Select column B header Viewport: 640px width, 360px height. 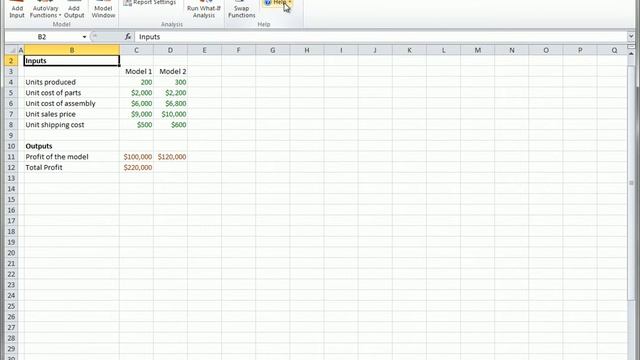(x=72, y=50)
